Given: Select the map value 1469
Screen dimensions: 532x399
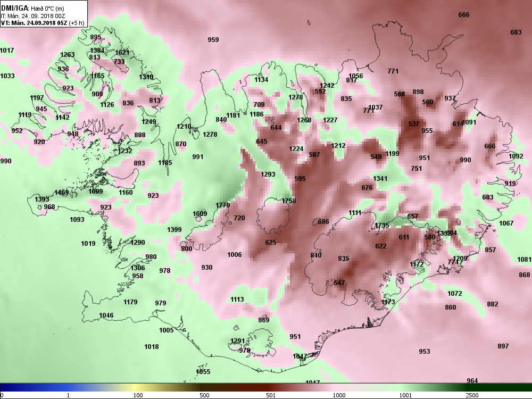Looking at the screenshot, I should pos(61,193).
